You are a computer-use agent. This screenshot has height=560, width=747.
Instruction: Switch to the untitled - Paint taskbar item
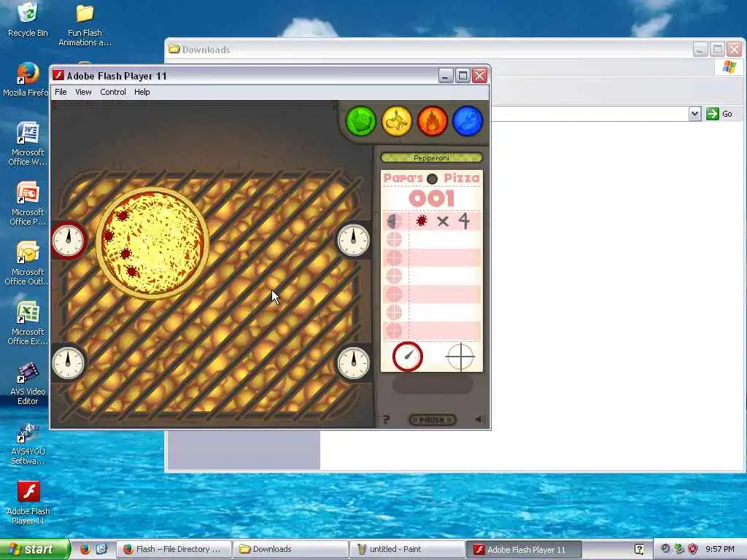click(x=407, y=549)
